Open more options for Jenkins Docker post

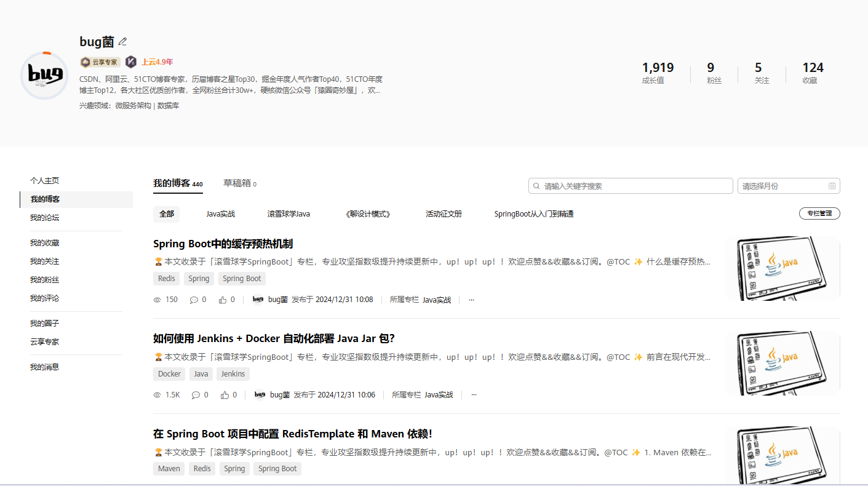click(x=474, y=395)
